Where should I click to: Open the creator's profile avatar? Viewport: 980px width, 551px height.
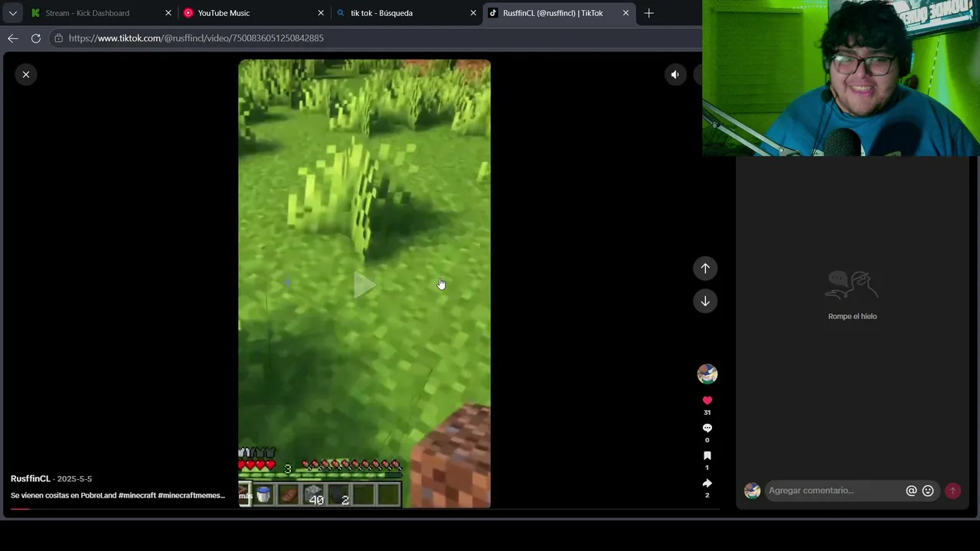click(707, 373)
